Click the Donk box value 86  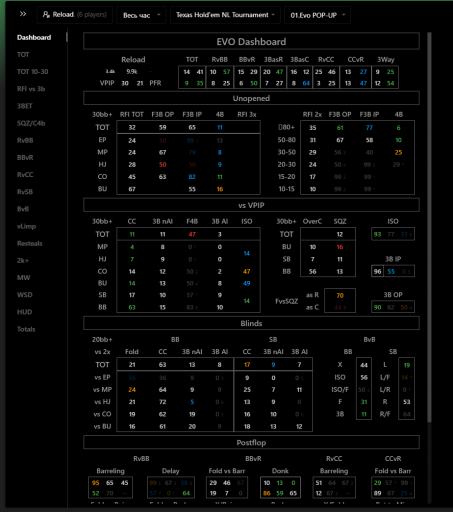[x=267, y=493]
